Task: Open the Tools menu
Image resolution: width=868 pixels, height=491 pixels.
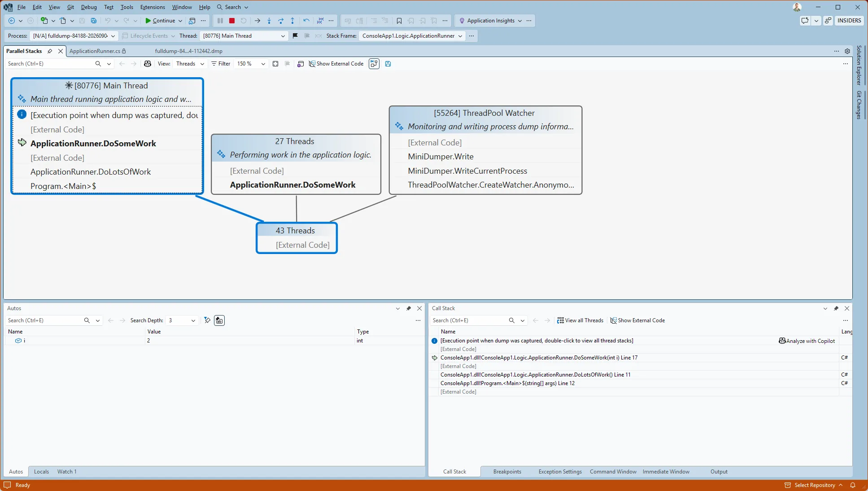Action: (x=127, y=7)
